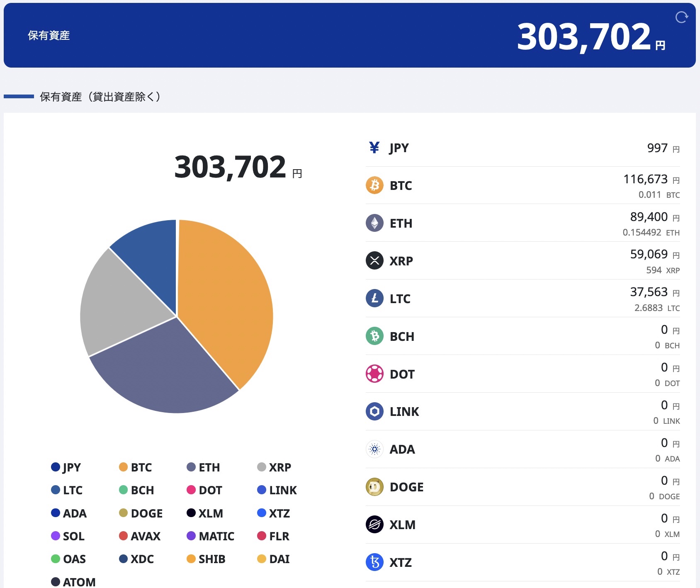Click the DAI legend label
This screenshot has height=588, width=700.
point(280,559)
